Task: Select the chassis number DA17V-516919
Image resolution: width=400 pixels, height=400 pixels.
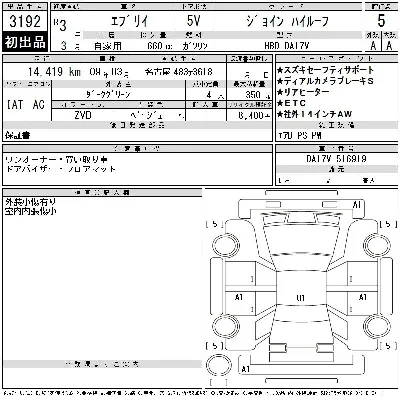Action: (336, 159)
